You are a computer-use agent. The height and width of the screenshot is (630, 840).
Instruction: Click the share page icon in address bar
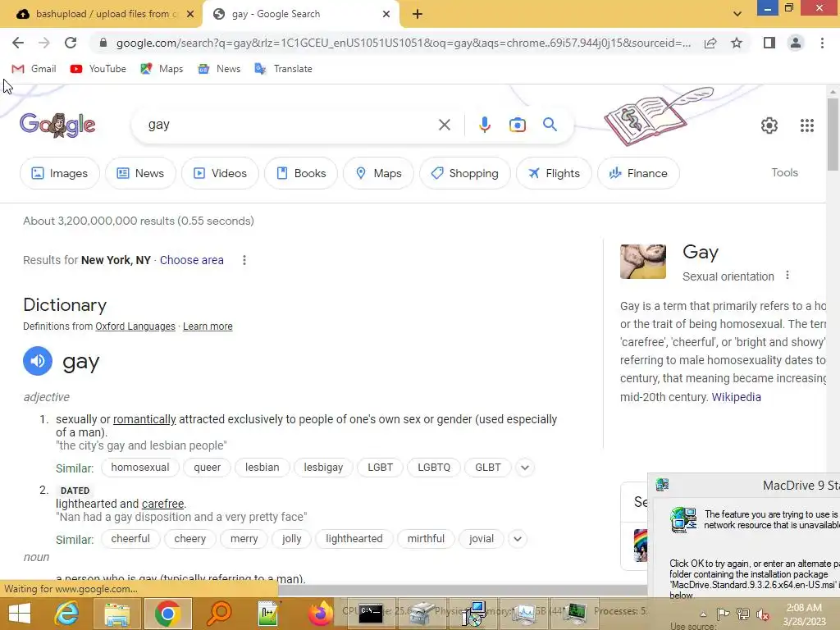click(x=710, y=43)
